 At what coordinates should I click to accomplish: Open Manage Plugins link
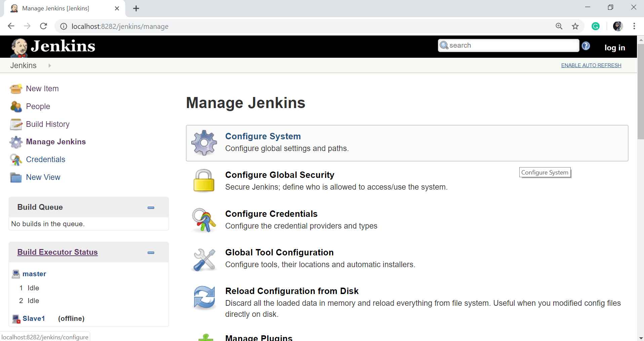click(x=259, y=337)
